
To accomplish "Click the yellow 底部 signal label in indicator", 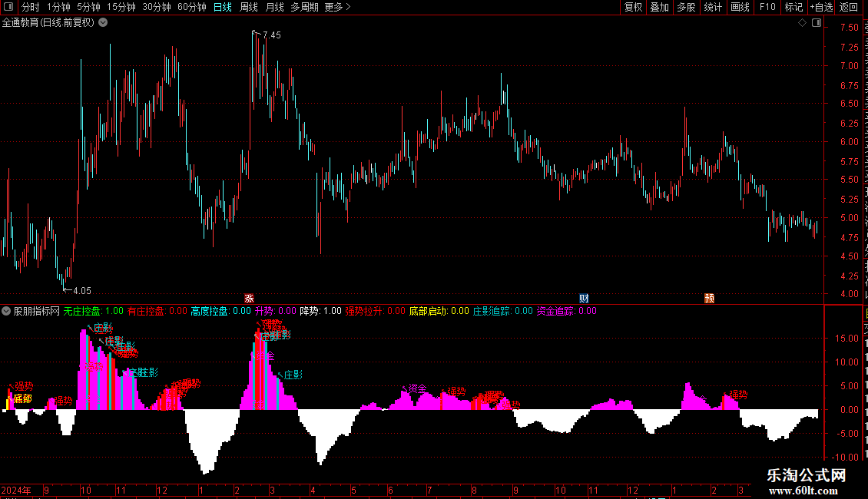I will click(23, 399).
